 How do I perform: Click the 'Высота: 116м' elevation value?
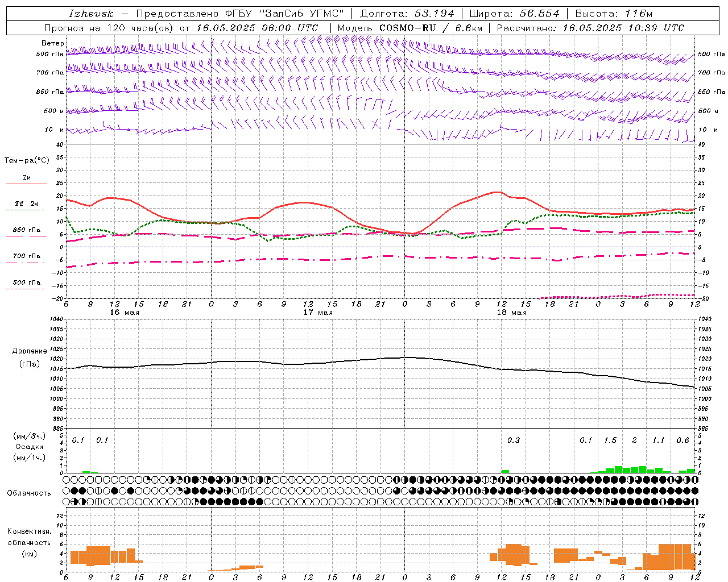point(614,14)
